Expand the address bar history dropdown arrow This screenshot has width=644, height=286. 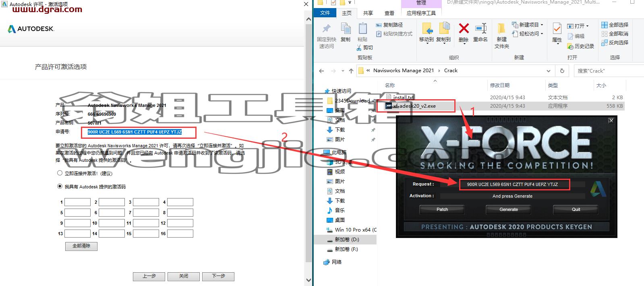pos(548,71)
